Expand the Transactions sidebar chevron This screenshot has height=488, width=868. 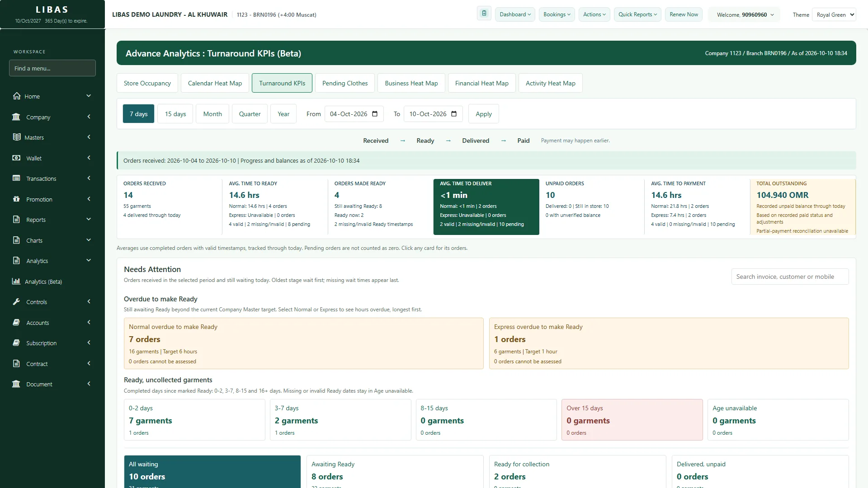[89, 178]
